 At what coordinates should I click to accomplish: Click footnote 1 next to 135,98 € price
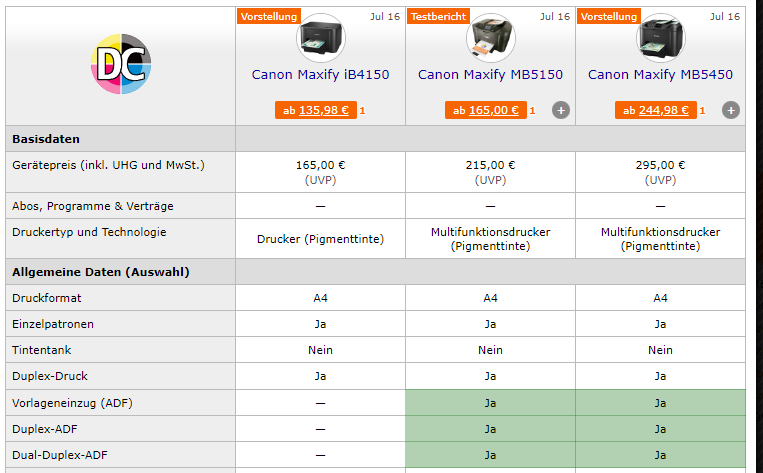[x=362, y=111]
